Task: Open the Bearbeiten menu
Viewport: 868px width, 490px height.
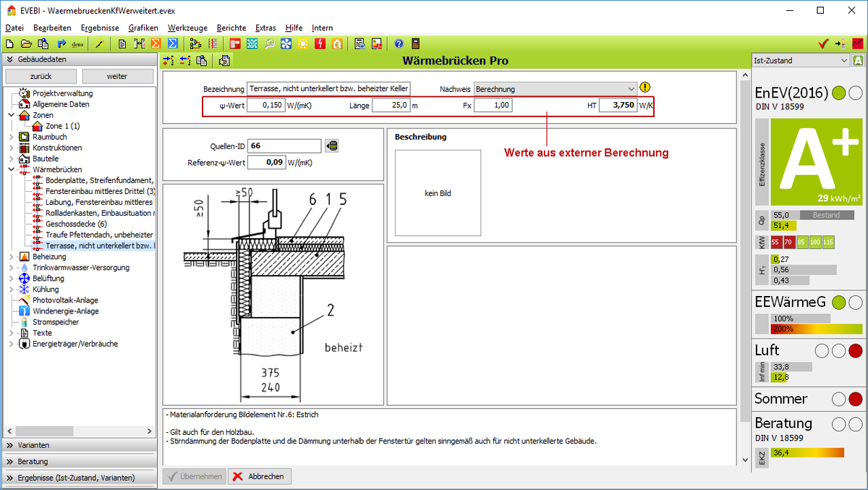Action: [x=52, y=28]
